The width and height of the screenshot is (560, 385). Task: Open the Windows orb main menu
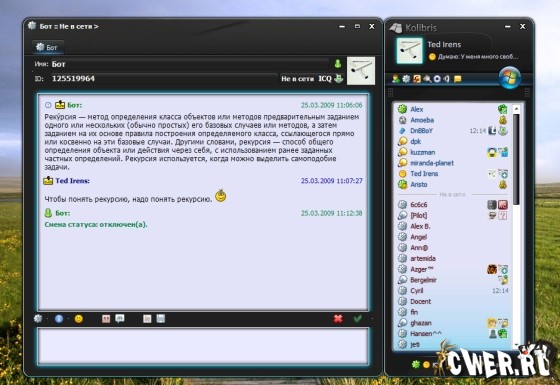pos(510,78)
